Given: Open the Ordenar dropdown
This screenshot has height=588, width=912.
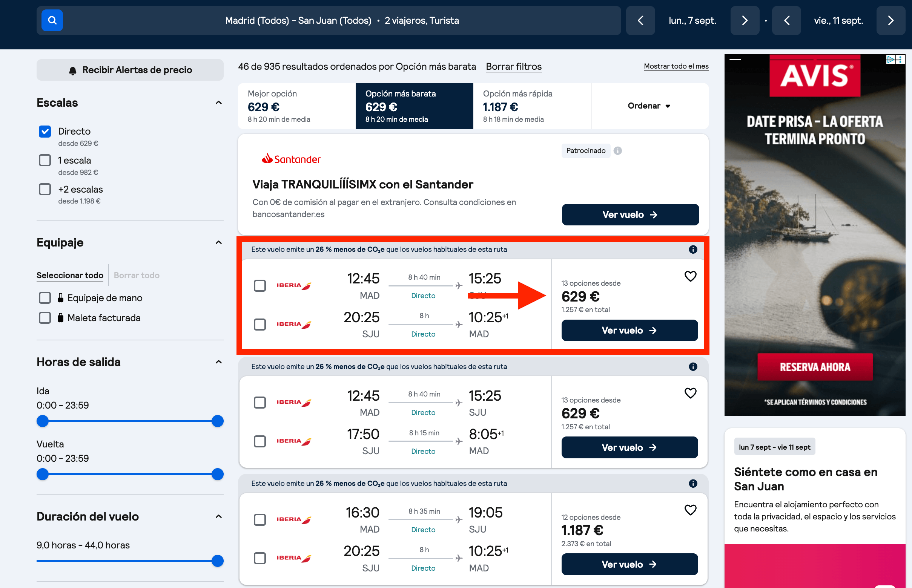Looking at the screenshot, I should click(x=649, y=106).
